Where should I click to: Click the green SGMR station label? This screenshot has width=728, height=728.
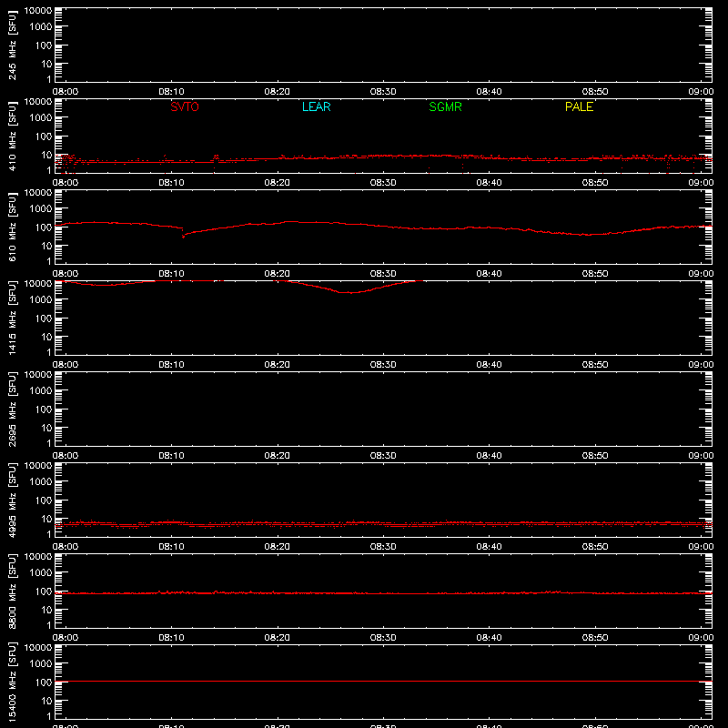pos(445,106)
